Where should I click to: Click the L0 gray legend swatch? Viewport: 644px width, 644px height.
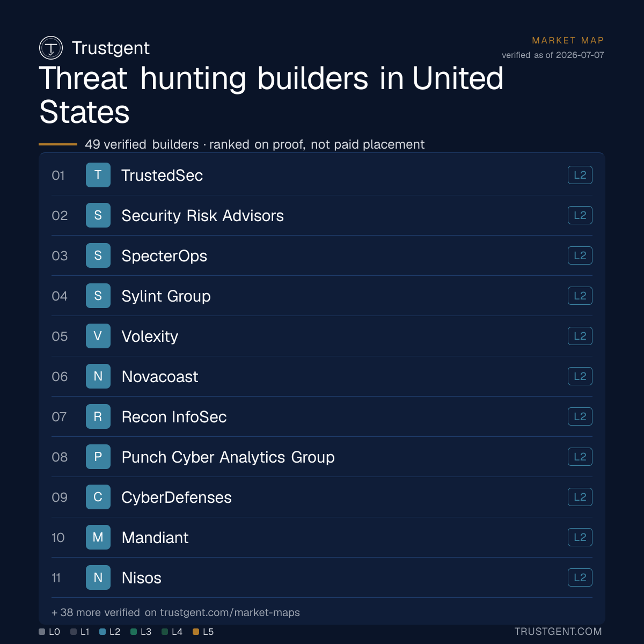tap(42, 632)
